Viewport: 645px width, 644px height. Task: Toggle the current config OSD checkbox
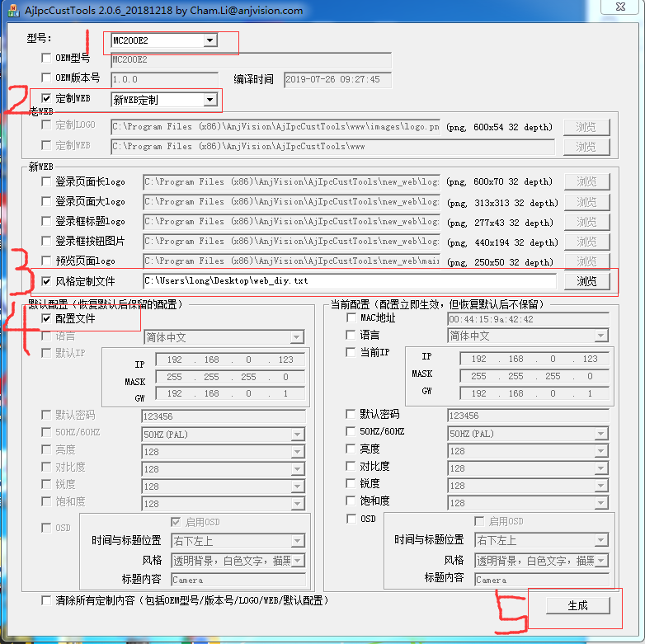click(351, 519)
